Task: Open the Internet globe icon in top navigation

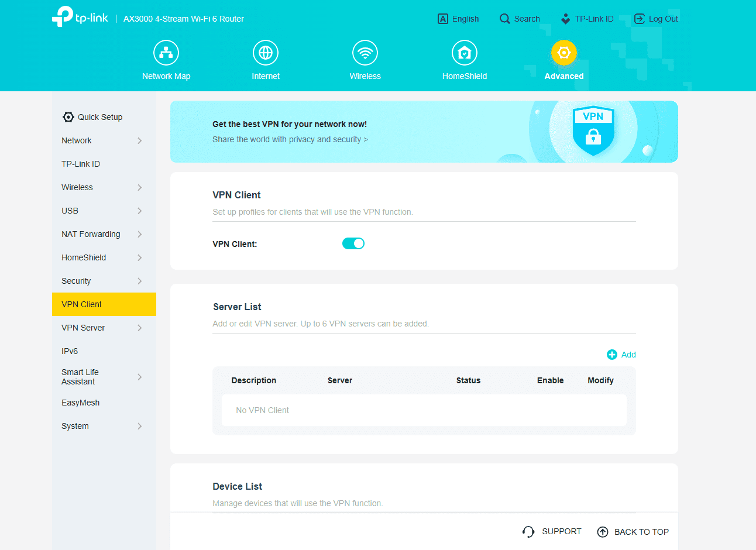Action: pyautogui.click(x=266, y=52)
